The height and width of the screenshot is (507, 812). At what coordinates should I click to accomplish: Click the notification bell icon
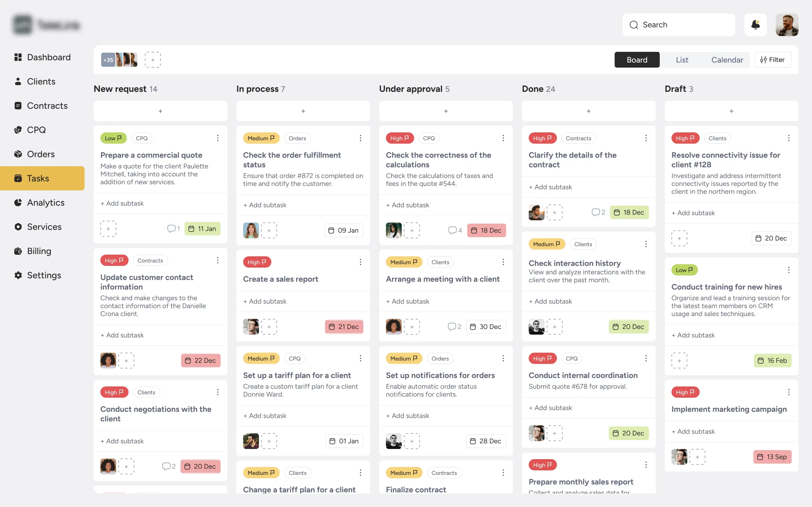pyautogui.click(x=755, y=25)
